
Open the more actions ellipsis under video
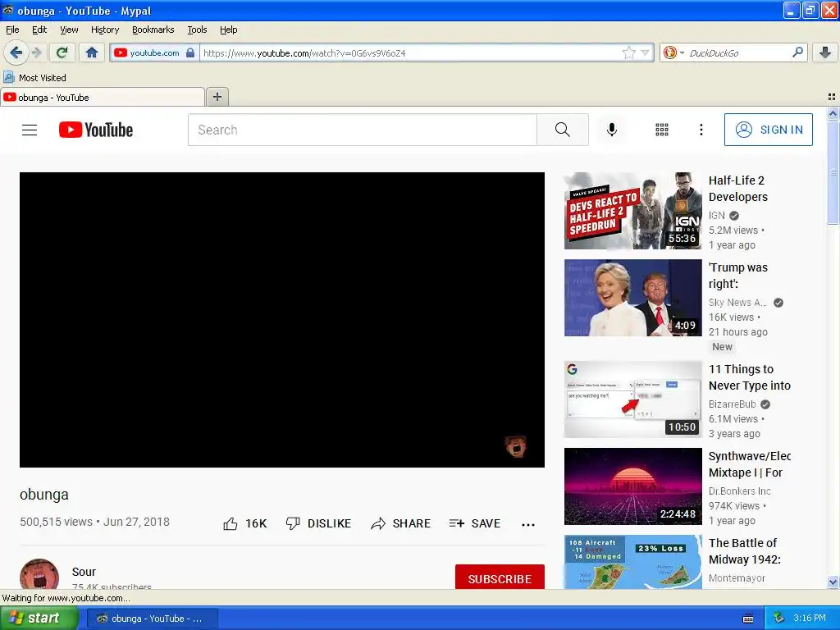[528, 524]
